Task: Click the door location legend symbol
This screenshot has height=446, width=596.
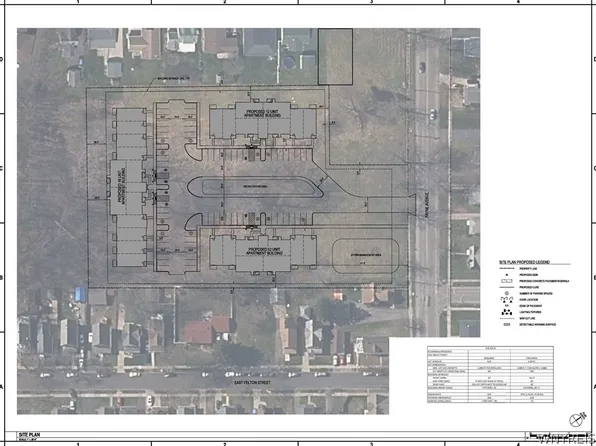Action: (506, 300)
